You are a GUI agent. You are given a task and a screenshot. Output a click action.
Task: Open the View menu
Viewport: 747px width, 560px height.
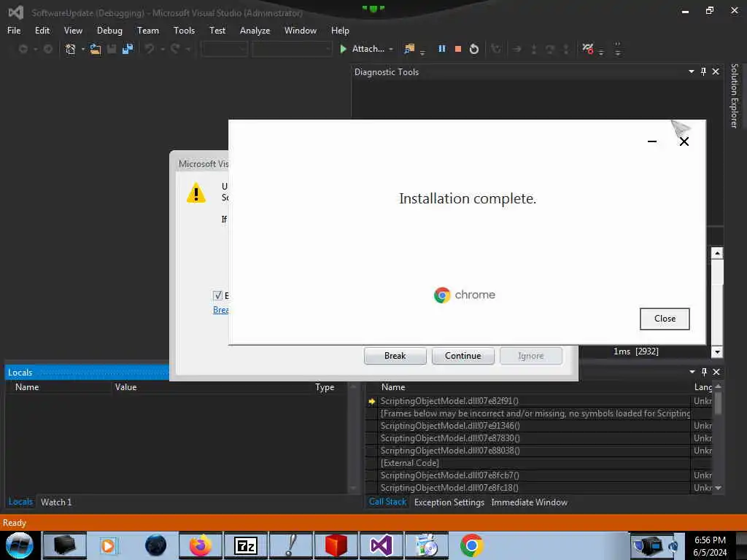coord(73,31)
